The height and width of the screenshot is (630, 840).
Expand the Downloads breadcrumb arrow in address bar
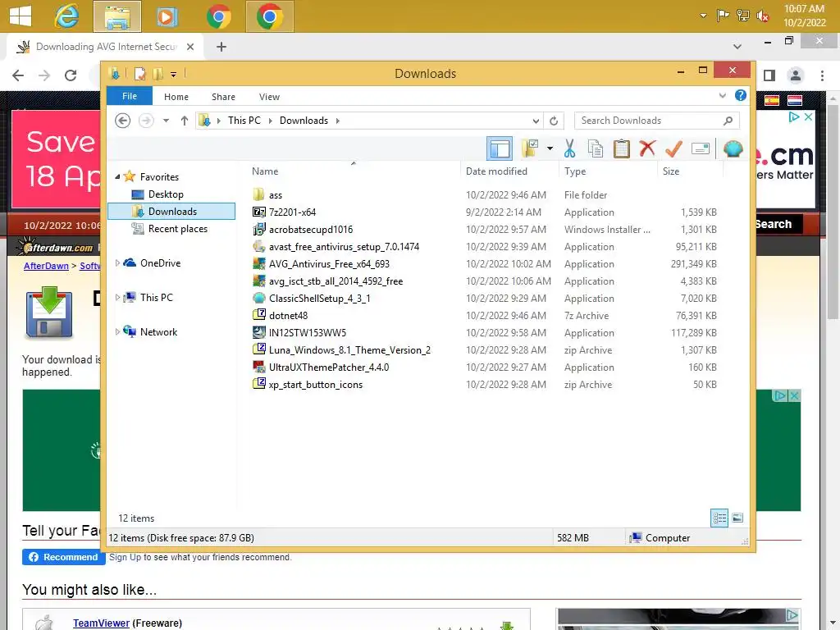337,121
